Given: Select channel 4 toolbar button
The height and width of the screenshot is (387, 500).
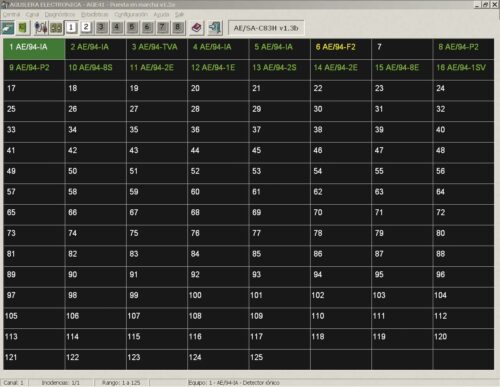Looking at the screenshot, I should (116, 28).
